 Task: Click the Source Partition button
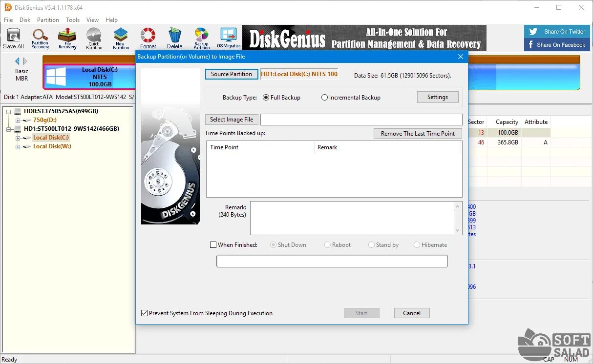(x=232, y=74)
